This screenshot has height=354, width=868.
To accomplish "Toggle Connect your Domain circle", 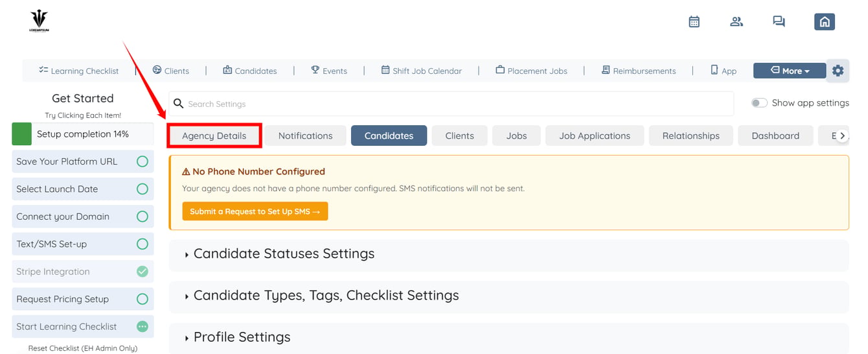I will pyautogui.click(x=143, y=217).
